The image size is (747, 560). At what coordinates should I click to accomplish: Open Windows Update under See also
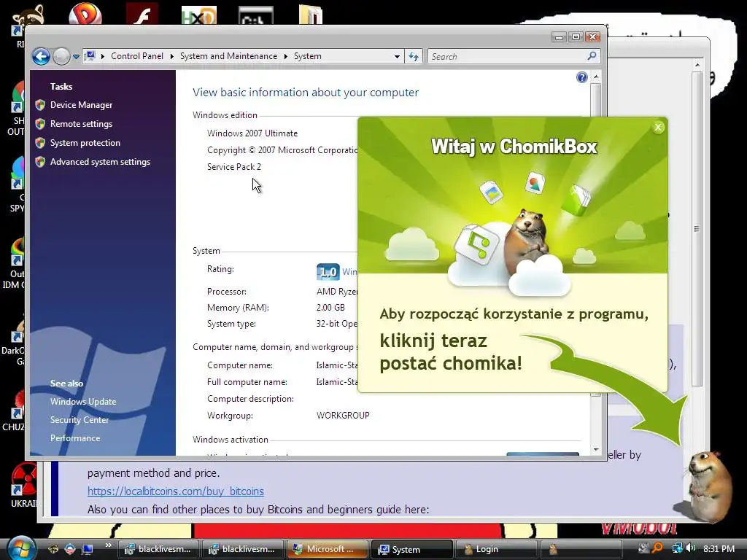83,402
